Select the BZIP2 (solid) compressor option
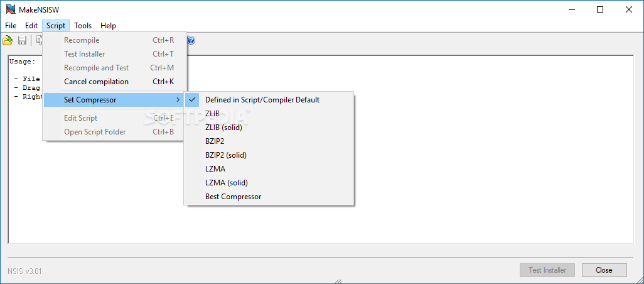644x284 pixels. (x=269, y=155)
